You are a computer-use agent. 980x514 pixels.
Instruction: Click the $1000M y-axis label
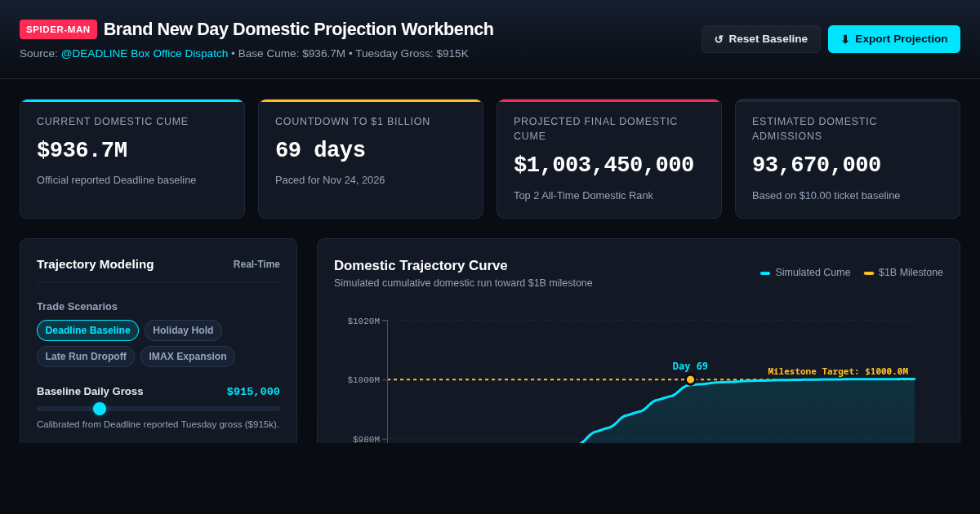click(x=363, y=379)
